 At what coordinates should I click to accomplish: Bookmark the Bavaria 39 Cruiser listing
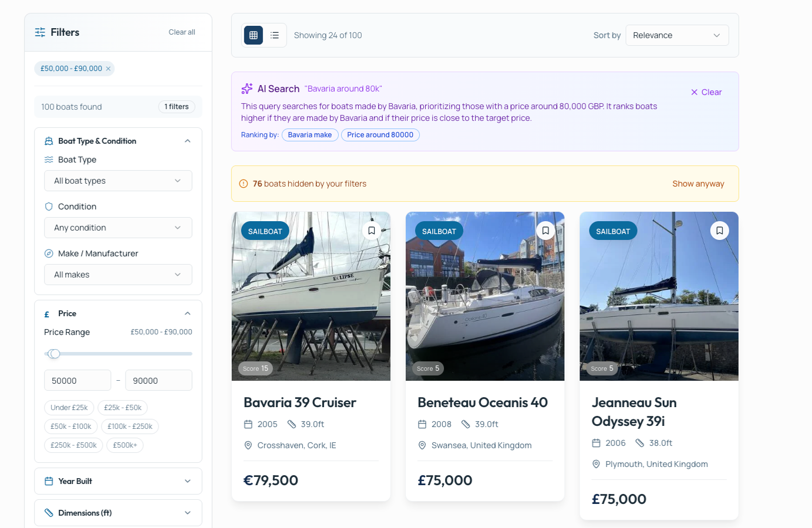372,231
